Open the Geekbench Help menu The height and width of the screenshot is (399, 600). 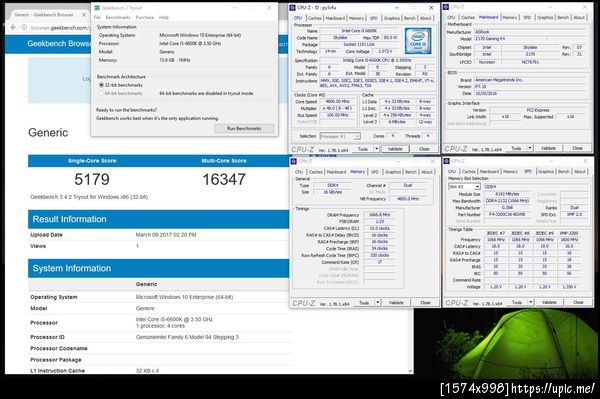(164, 18)
